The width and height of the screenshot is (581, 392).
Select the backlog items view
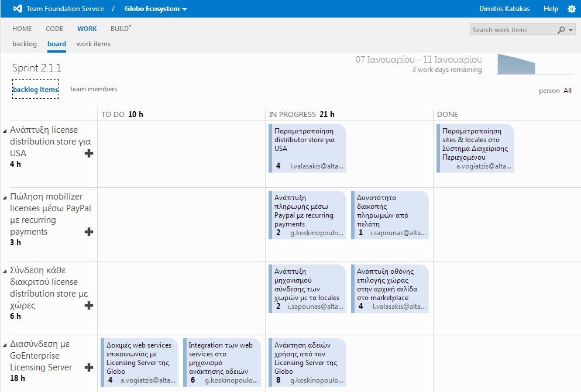point(36,90)
